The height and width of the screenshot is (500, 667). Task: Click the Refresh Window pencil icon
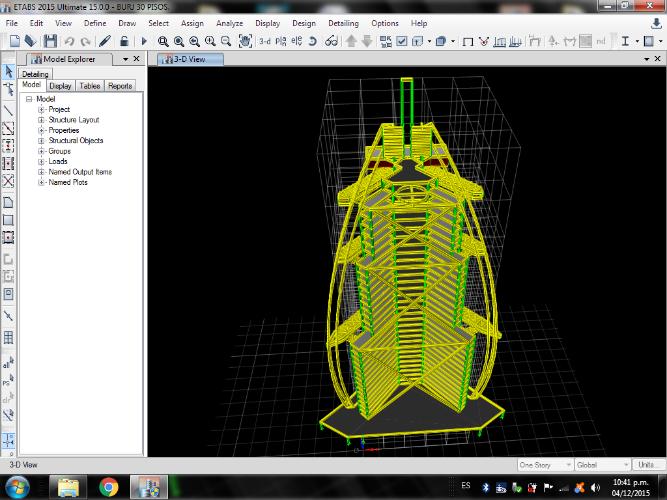click(x=105, y=41)
